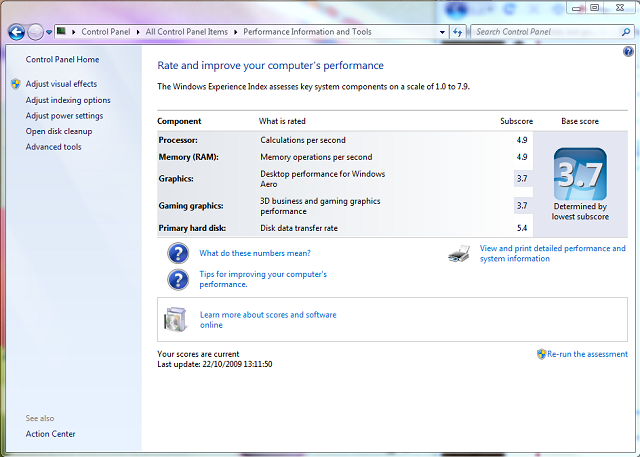Click the printer icon
This screenshot has width=640, height=457.
459,253
